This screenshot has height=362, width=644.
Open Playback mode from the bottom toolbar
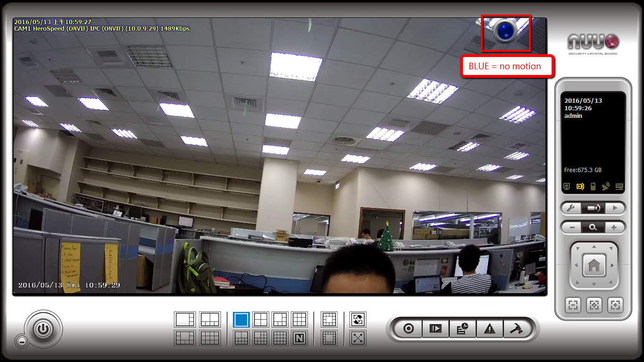tap(435, 328)
